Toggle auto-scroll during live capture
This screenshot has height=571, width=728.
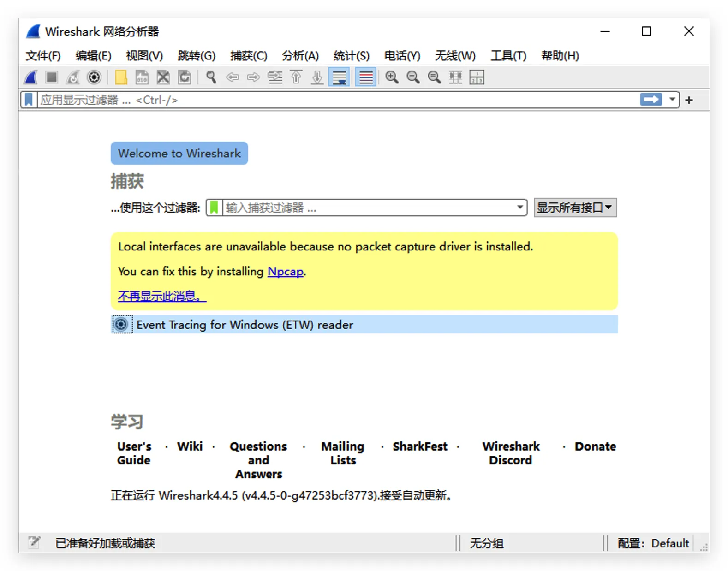(x=339, y=77)
